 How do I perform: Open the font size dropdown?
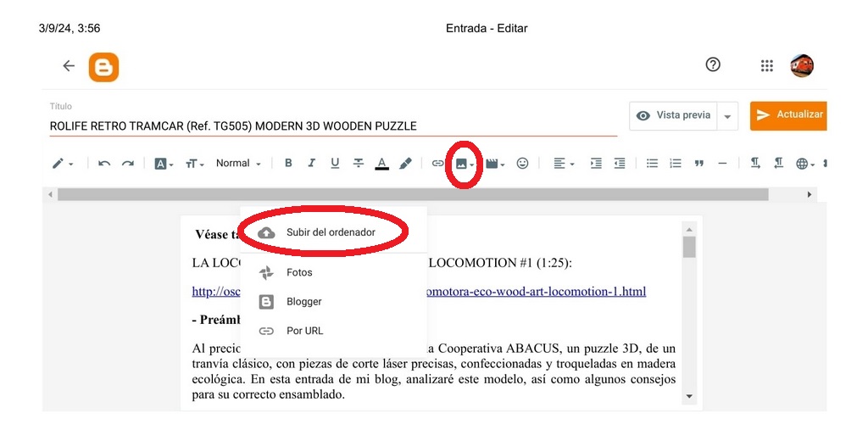195,164
